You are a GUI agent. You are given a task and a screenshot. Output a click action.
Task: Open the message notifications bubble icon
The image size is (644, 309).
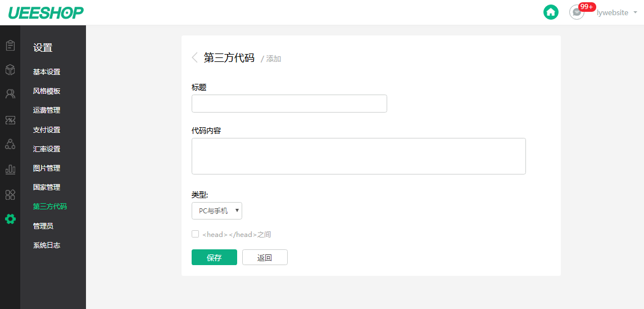577,12
